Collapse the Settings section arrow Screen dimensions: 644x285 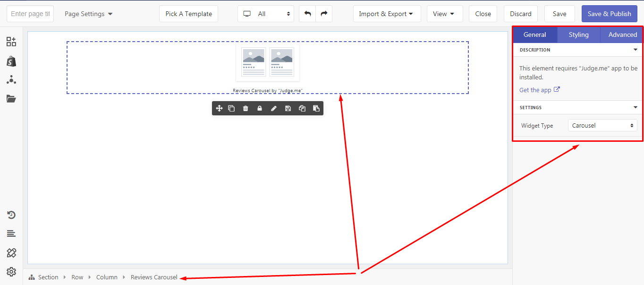(x=636, y=107)
